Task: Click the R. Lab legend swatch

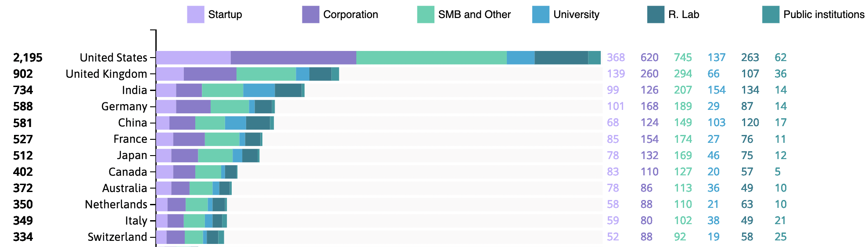Action: 656,15
